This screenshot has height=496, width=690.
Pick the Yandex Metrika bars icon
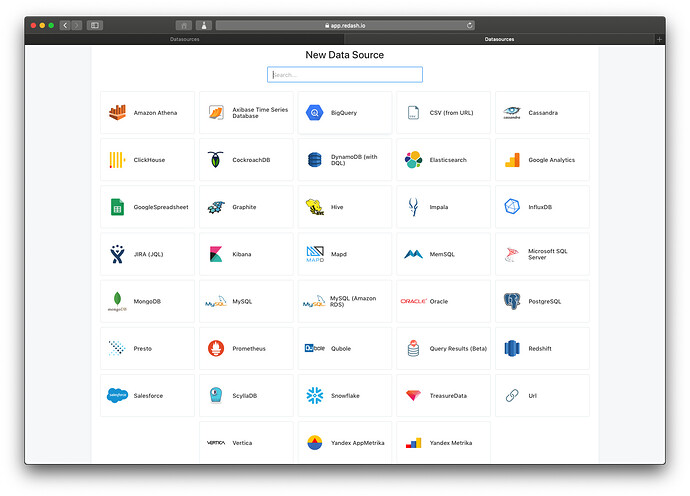(413, 443)
